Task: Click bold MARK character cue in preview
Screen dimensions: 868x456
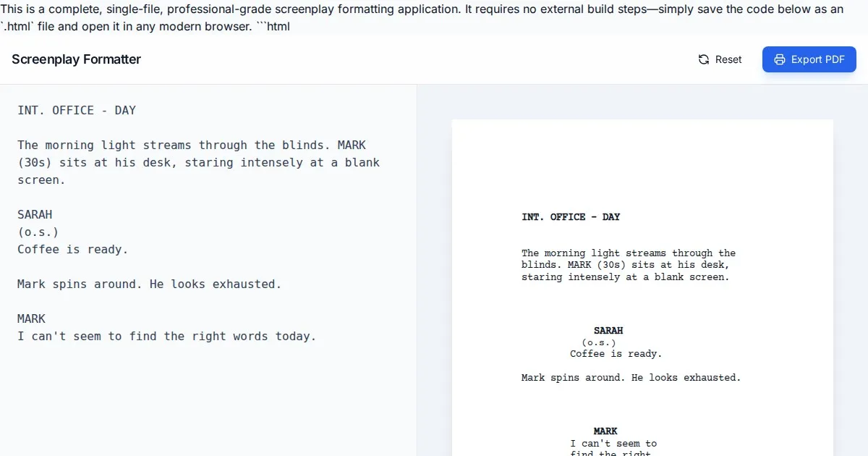Action: pyautogui.click(x=605, y=431)
